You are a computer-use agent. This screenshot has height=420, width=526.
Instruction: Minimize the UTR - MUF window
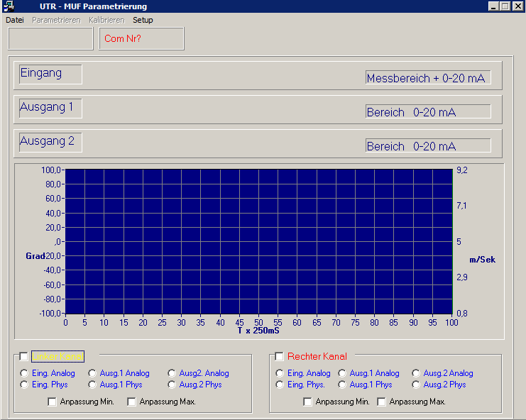click(x=493, y=6)
